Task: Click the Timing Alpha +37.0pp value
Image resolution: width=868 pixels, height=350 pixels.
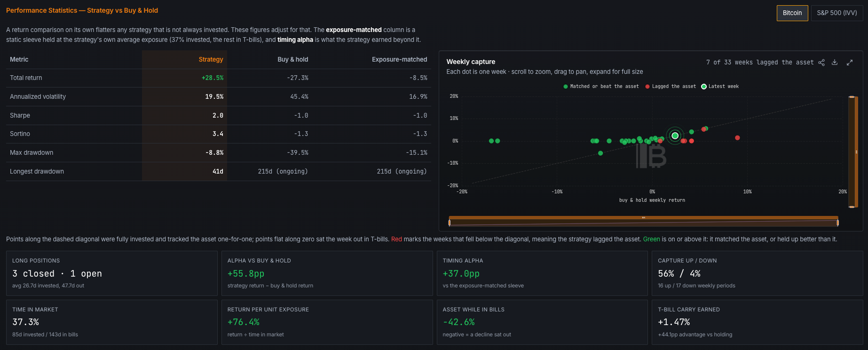Action: click(x=461, y=274)
